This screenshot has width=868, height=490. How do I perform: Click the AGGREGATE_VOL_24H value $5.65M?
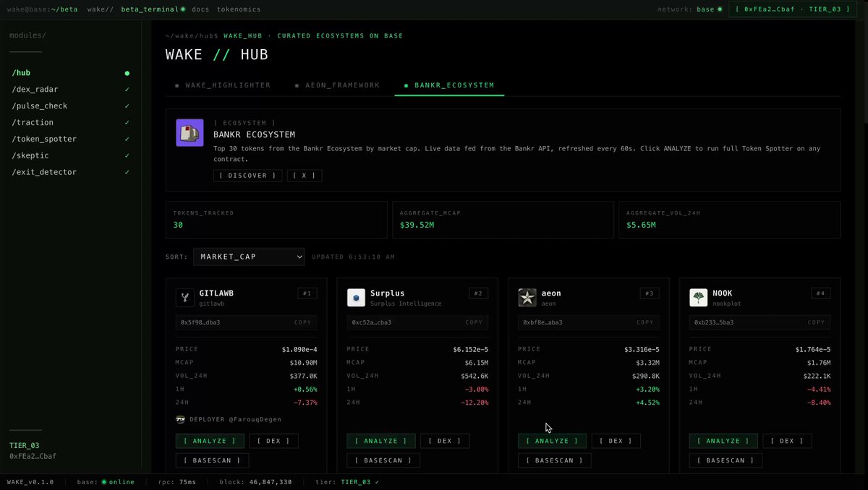pyautogui.click(x=641, y=225)
